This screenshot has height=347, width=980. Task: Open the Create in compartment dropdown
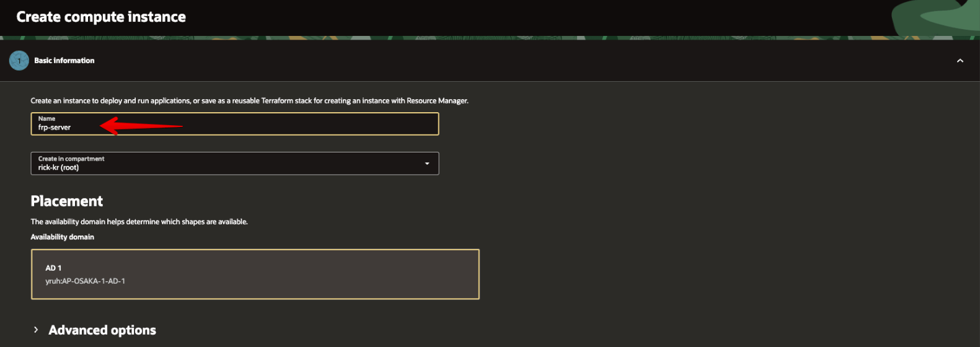pyautogui.click(x=234, y=163)
